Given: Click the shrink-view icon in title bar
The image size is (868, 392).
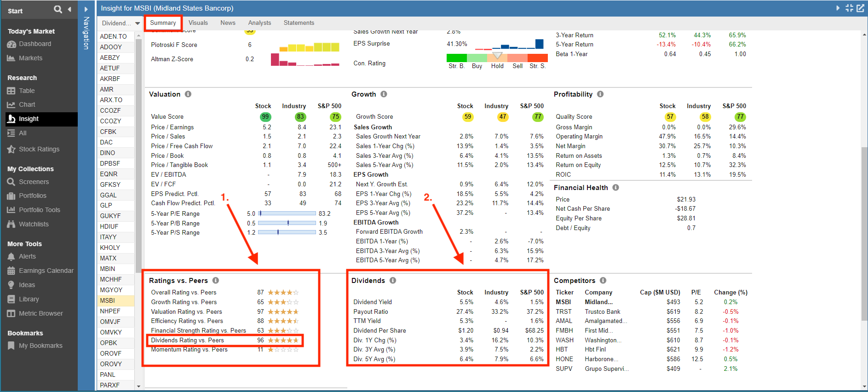Looking at the screenshot, I should (849, 8).
